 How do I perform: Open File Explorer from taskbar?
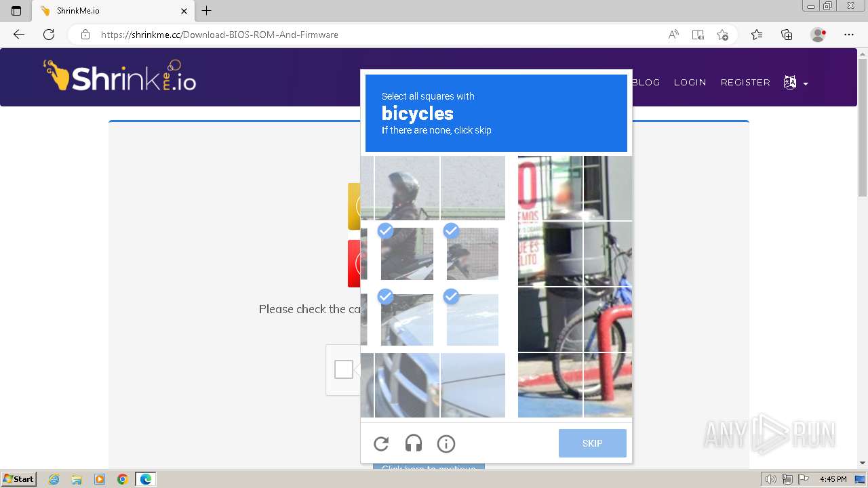(x=77, y=479)
